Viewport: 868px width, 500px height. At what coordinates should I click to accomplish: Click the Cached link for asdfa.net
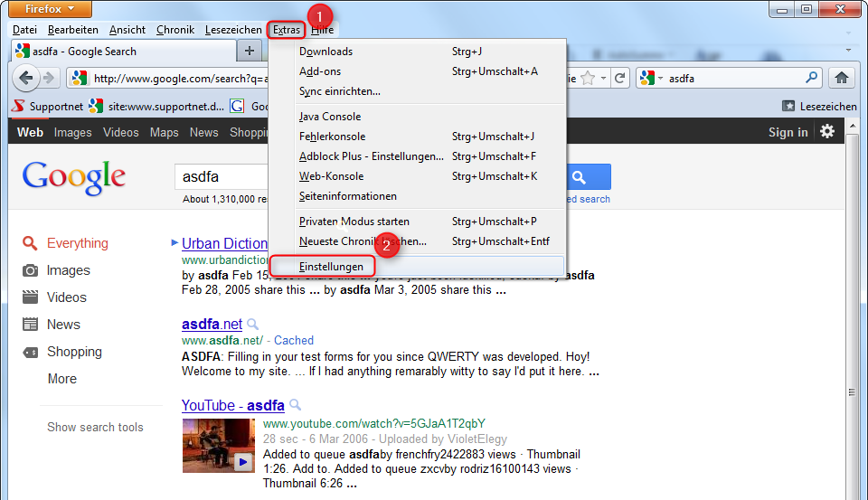293,340
